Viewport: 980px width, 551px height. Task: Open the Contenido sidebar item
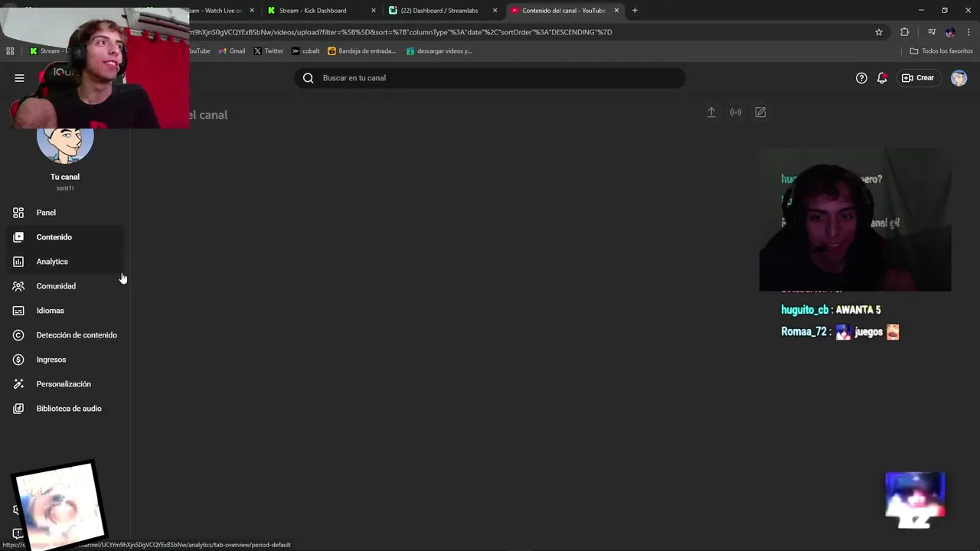tap(65, 237)
